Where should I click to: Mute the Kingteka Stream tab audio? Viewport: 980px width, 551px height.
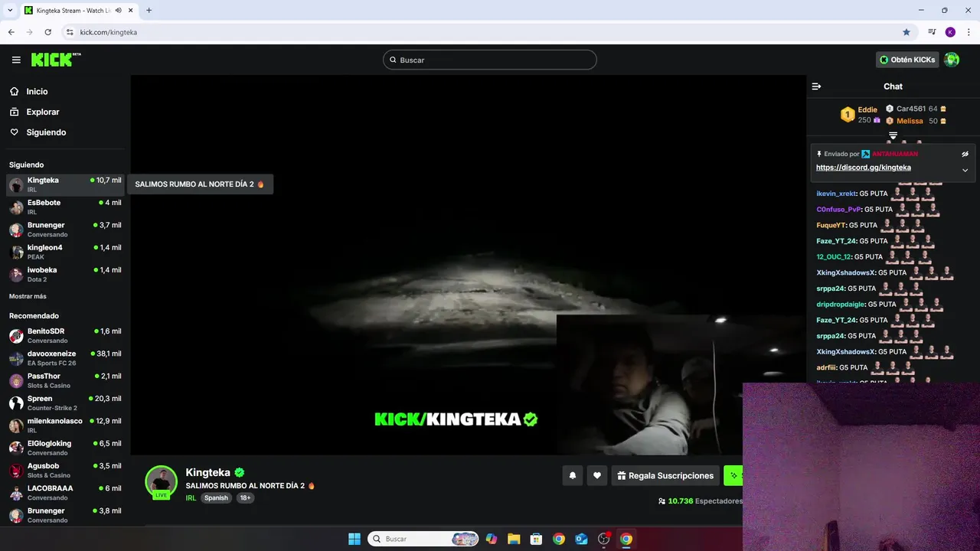pyautogui.click(x=118, y=11)
